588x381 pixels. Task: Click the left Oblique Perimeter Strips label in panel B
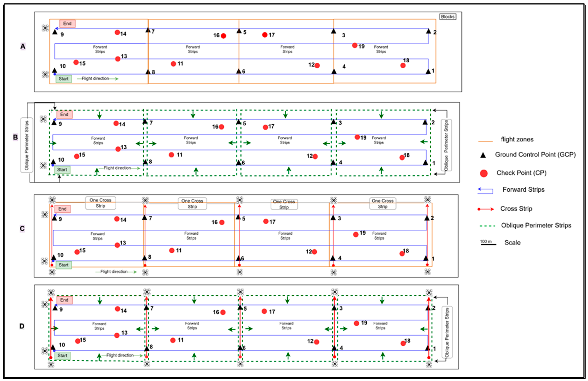(26, 145)
